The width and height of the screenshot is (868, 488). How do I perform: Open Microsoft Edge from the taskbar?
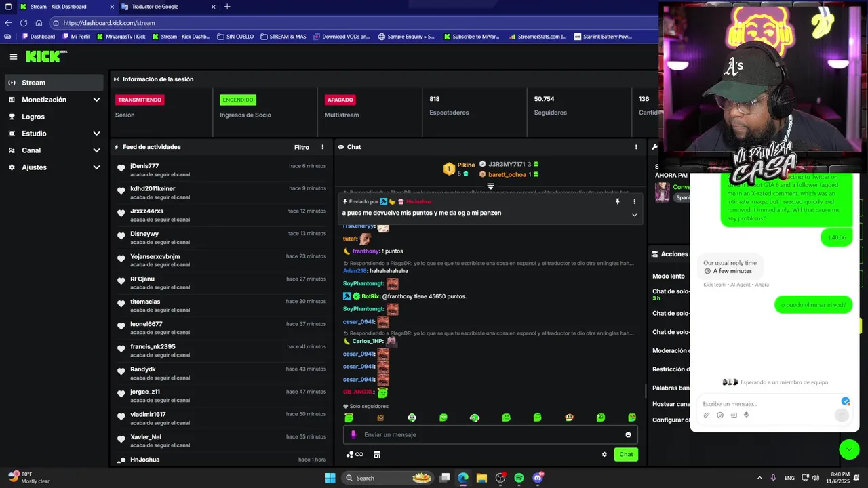tap(462, 478)
